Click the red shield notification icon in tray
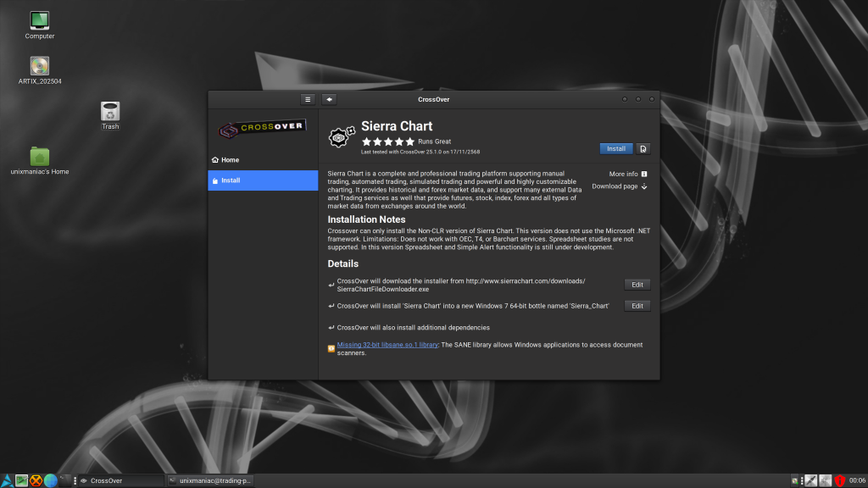 tap(839, 480)
